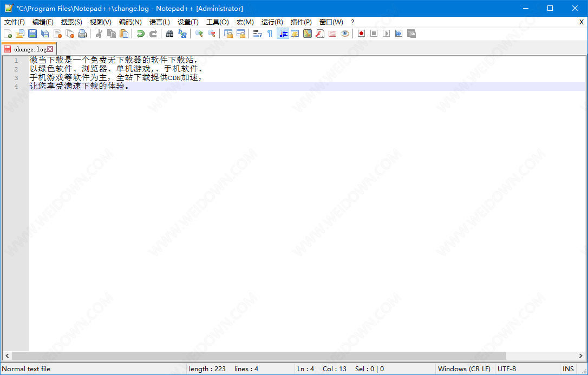This screenshot has width=588, height=375.
Task: Click INS mode in status bar
Action: click(x=568, y=369)
